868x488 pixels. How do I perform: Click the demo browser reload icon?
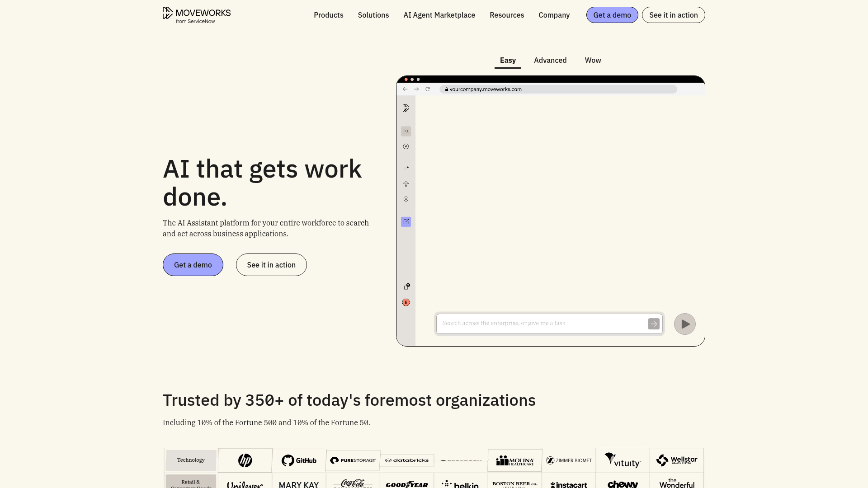[428, 89]
